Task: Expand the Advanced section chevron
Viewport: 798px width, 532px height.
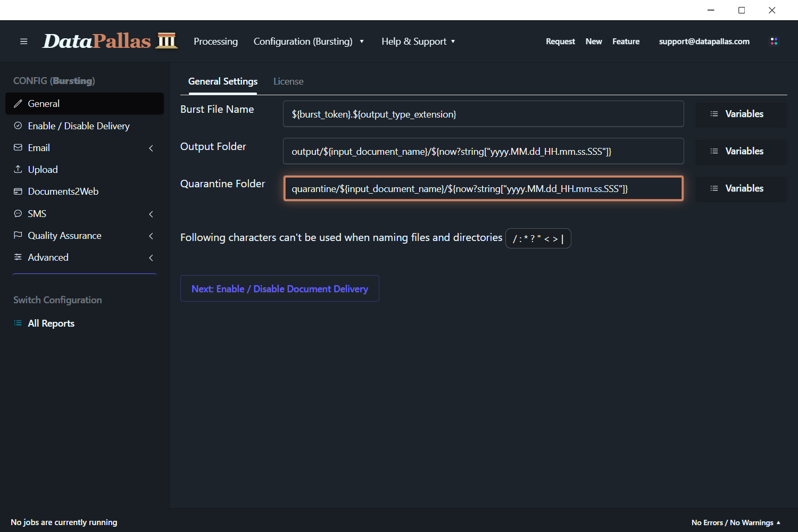Action: (151, 258)
